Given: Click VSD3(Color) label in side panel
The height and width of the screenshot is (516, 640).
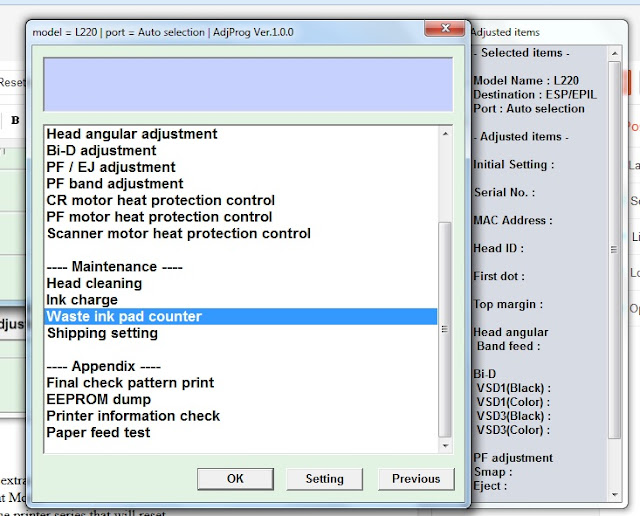Looking at the screenshot, I should pyautogui.click(x=513, y=430).
